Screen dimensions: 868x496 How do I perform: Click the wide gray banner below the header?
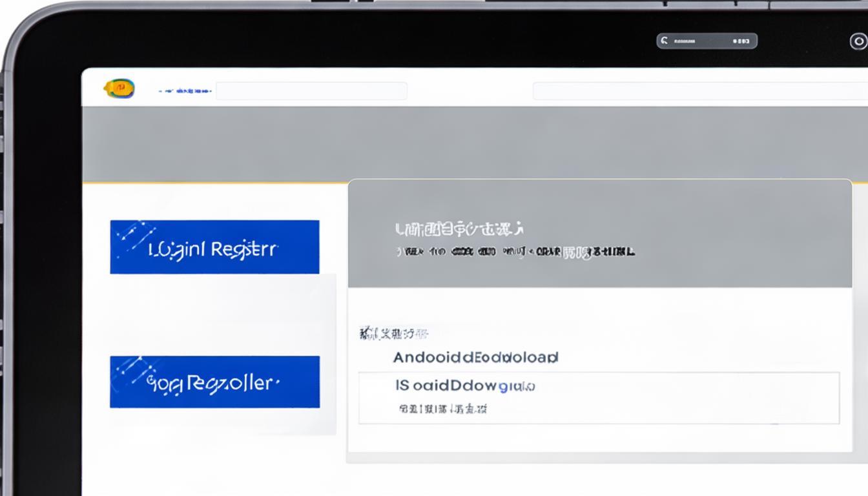[475, 144]
